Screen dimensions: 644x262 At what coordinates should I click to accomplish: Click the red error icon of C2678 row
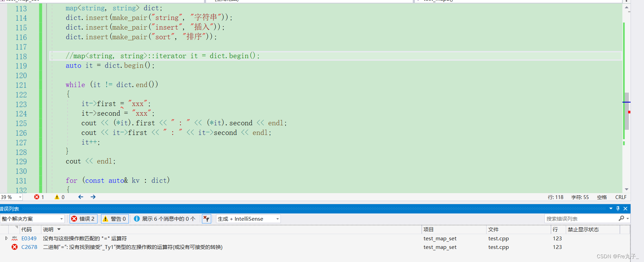click(x=14, y=247)
